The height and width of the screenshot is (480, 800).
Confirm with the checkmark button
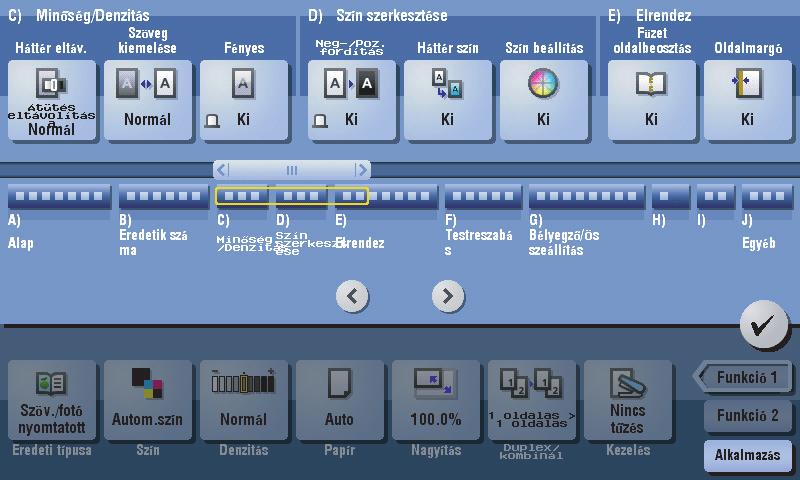[x=764, y=325]
